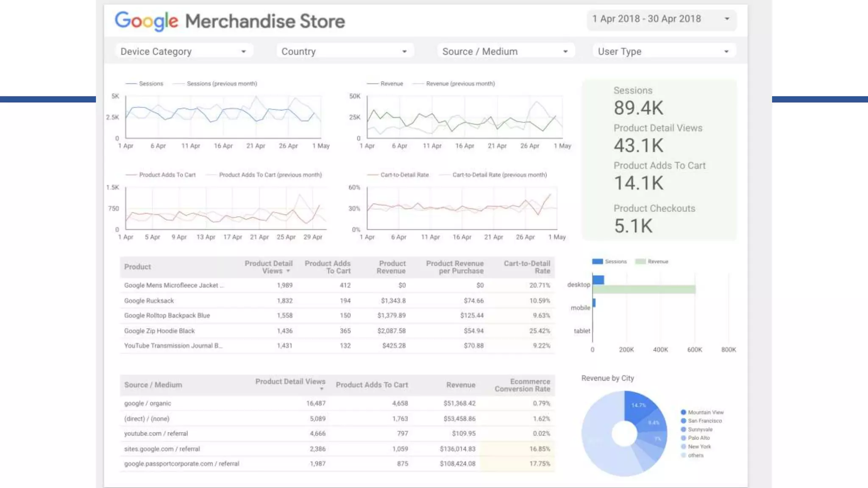This screenshot has height=488, width=868.
Task: Select the google / organic source row
Action: click(x=147, y=403)
